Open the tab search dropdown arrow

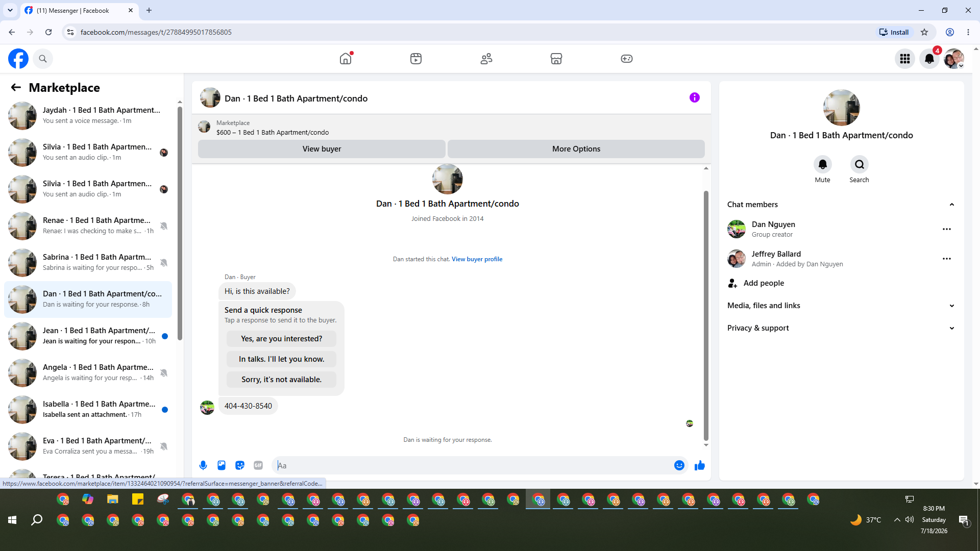[10, 10]
